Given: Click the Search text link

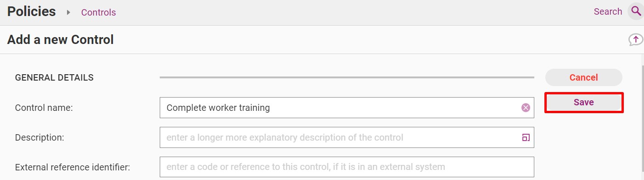Looking at the screenshot, I should pyautogui.click(x=608, y=11).
